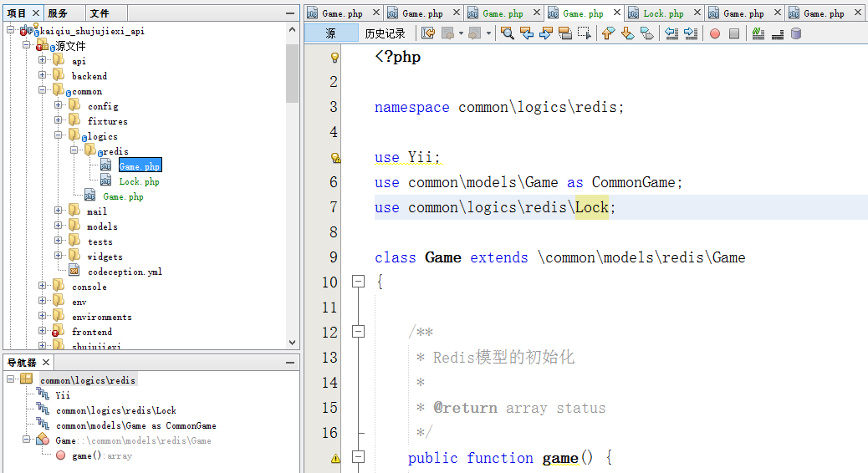Image resolution: width=868 pixels, height=473 pixels.
Task: Shift the line left using toolbar icon
Action: 671,33
